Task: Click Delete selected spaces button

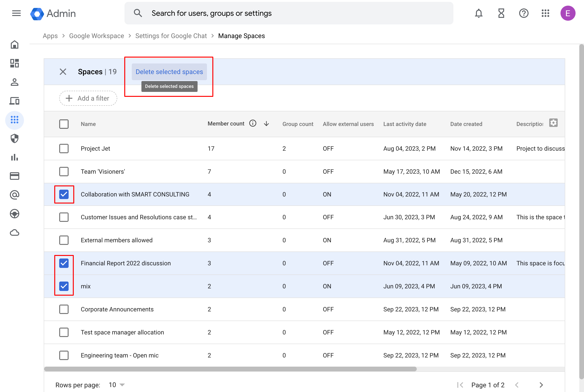Action: click(x=169, y=72)
